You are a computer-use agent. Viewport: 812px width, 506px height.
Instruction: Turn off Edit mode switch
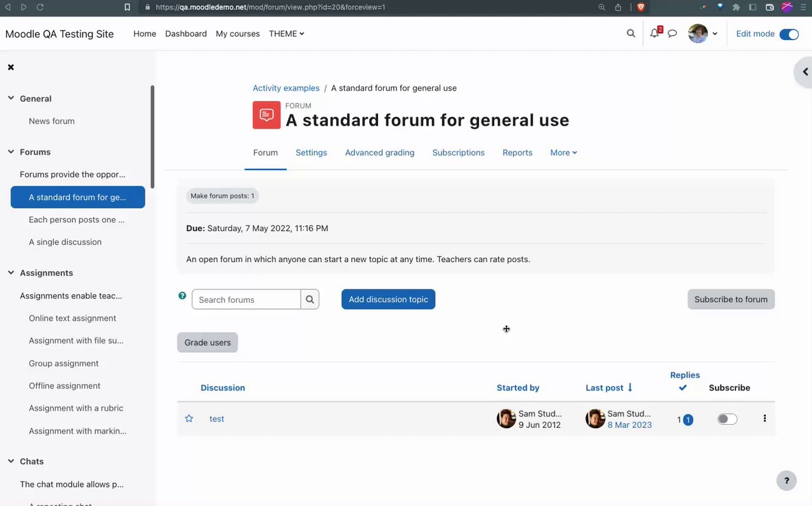pyautogui.click(x=789, y=34)
